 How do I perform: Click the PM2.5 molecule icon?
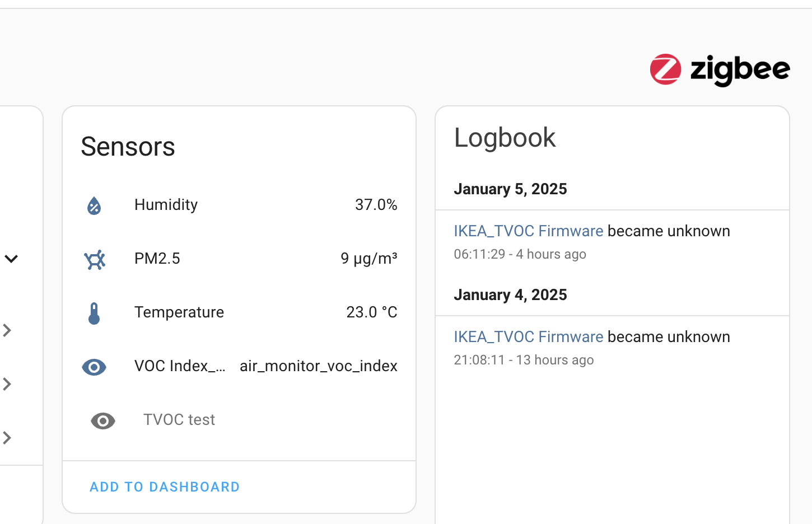coord(95,259)
